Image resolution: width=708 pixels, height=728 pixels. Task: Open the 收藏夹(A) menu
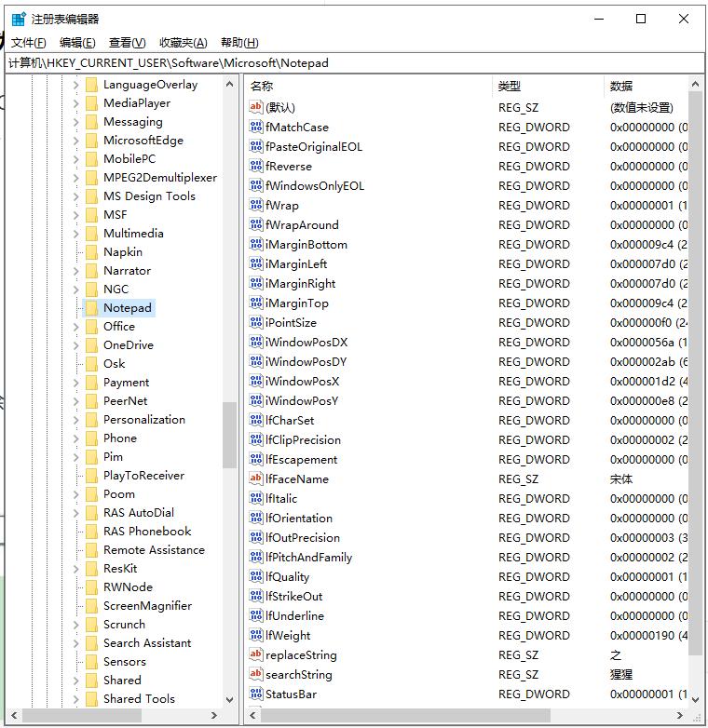click(183, 43)
